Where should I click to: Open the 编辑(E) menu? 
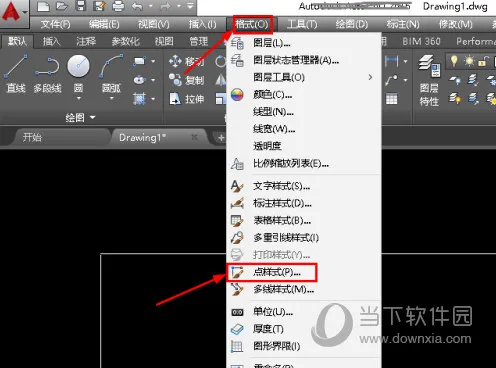point(104,24)
